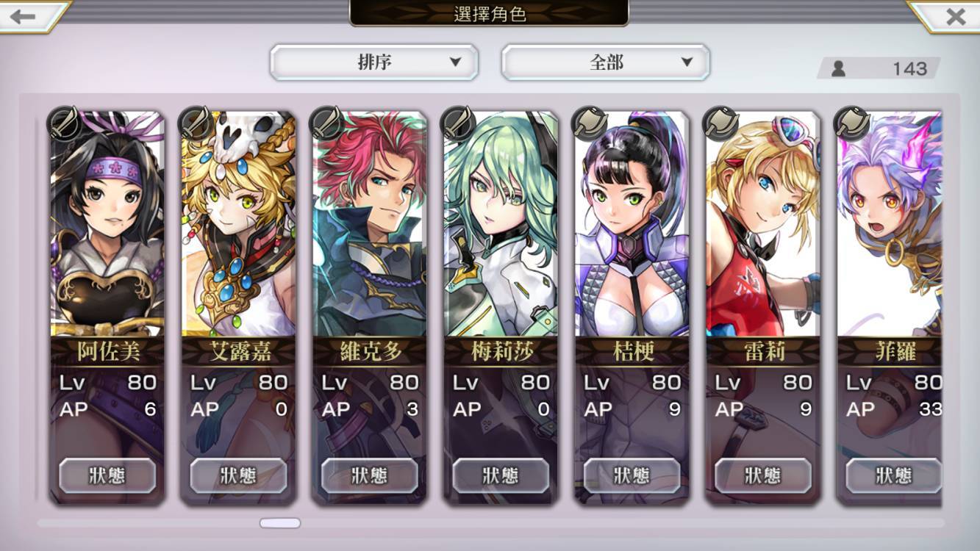This screenshot has height=551, width=980.
Task: Click the axe weapon icon on 雷莉's card
Action: click(720, 123)
